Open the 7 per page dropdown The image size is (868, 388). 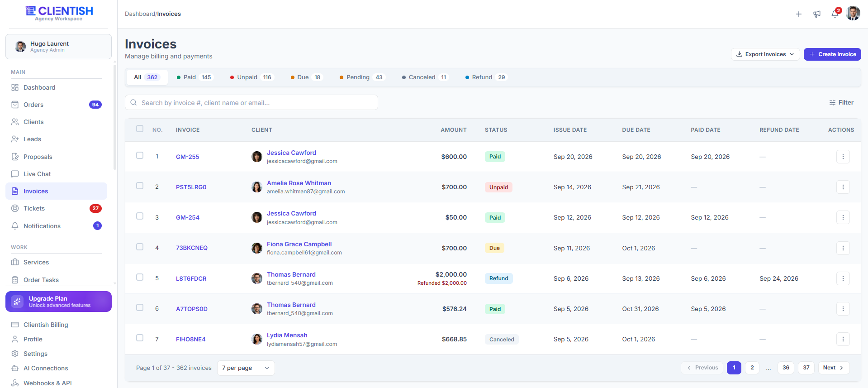(246, 368)
